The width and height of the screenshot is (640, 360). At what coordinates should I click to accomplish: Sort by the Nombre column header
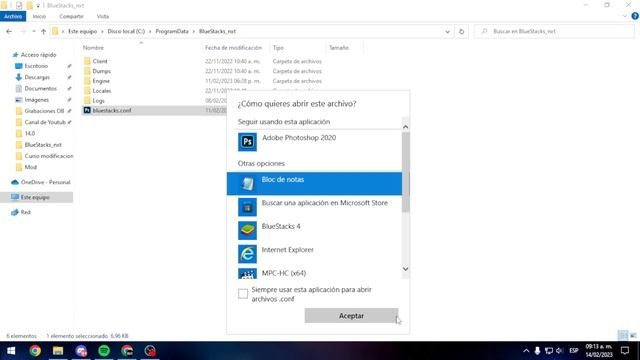tap(93, 48)
